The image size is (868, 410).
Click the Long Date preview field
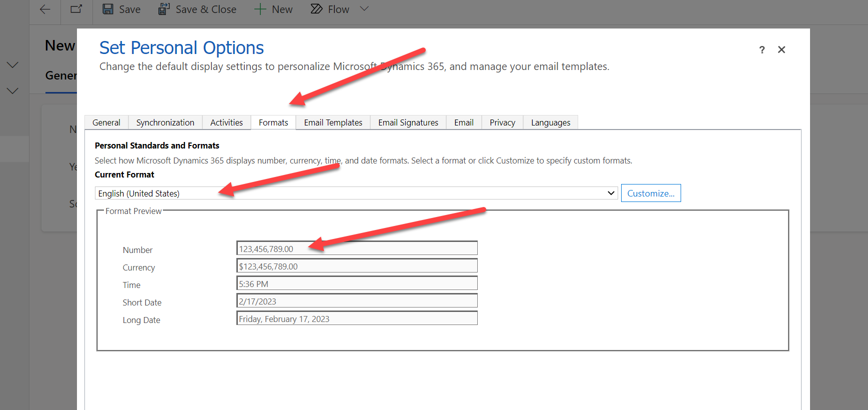coord(357,318)
